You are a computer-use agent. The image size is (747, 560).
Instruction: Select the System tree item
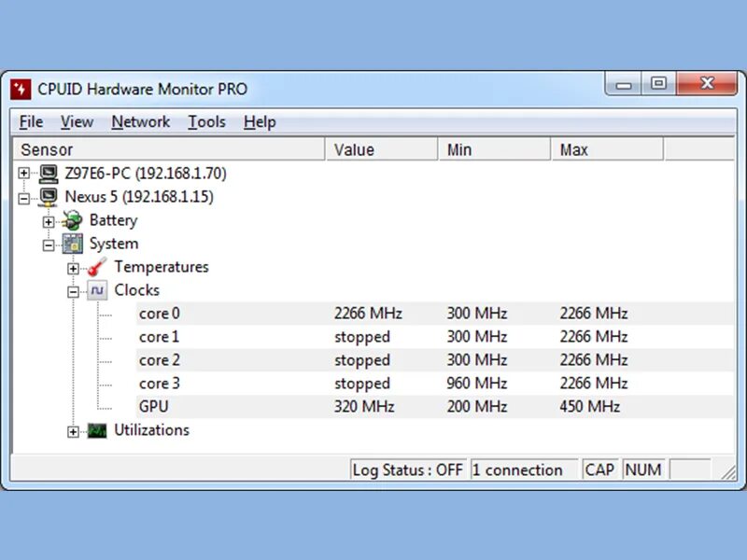(114, 244)
